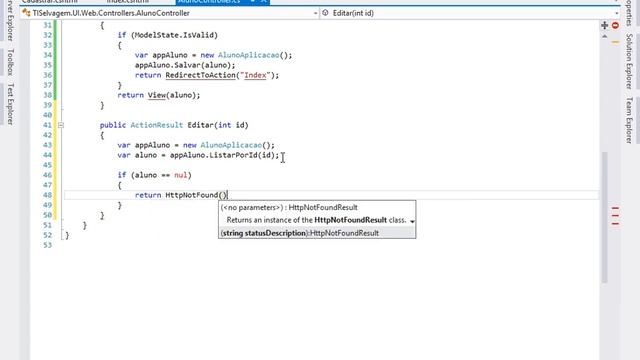This screenshot has height=360, width=640.
Task: Open the member dropdown arrow next to Editar(int id)
Action: pyautogui.click(x=616, y=13)
